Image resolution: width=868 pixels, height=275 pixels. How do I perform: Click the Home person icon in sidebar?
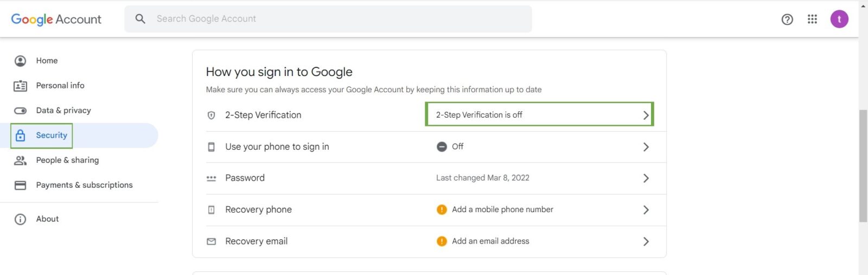coord(20,61)
